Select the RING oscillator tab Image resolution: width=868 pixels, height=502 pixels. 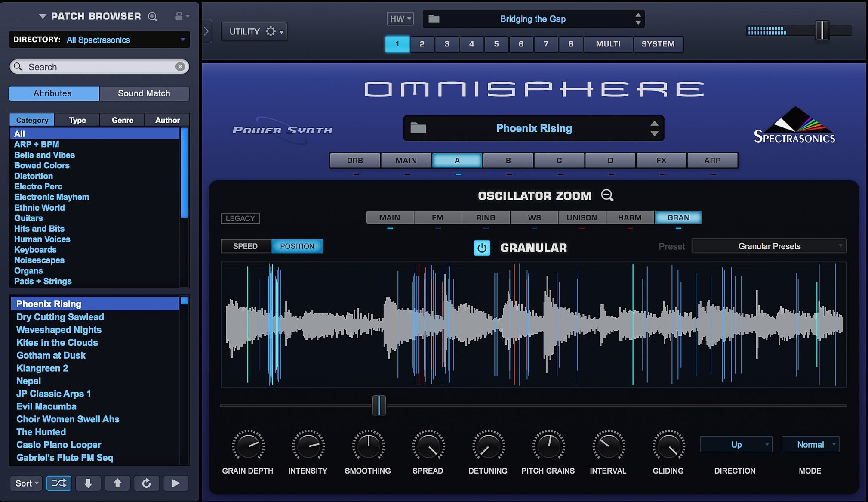coord(485,217)
